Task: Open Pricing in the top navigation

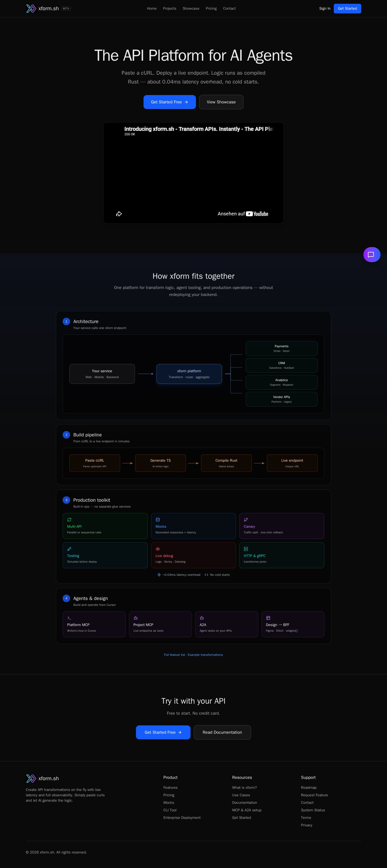Action: tap(211, 8)
